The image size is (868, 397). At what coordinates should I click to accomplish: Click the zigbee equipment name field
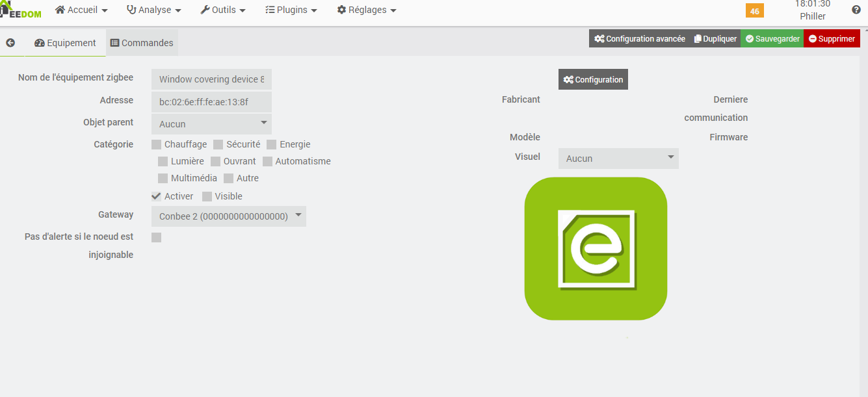coord(211,79)
